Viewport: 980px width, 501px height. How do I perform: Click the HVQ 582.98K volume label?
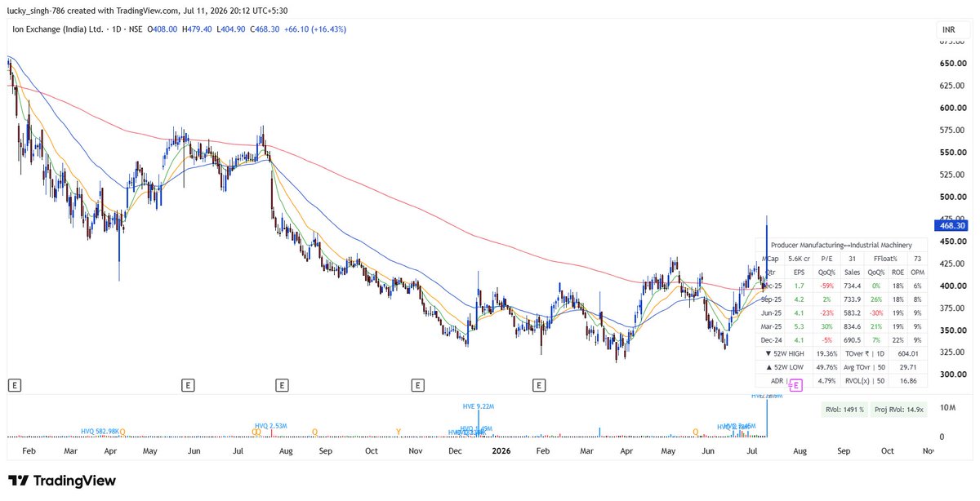click(100, 431)
